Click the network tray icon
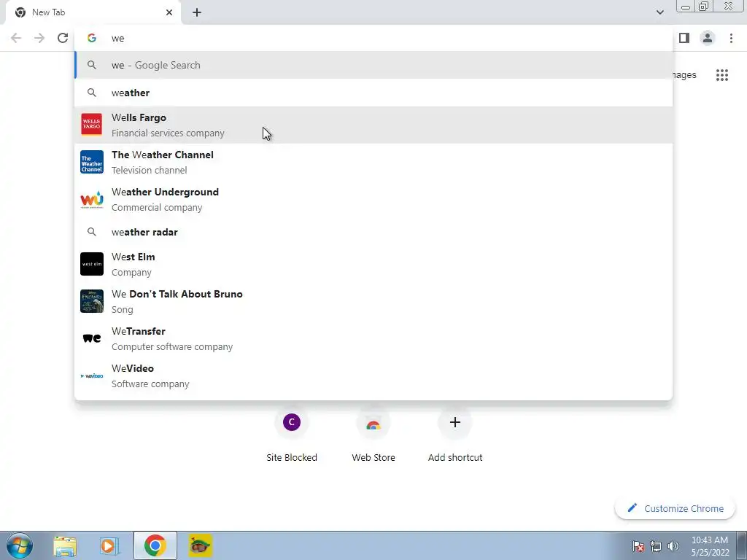 [656, 546]
